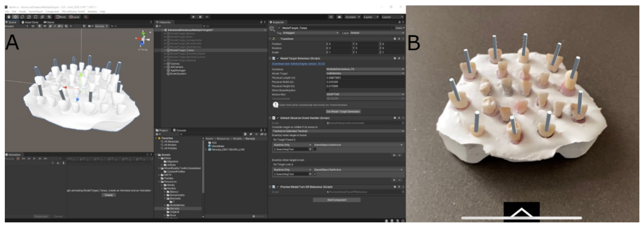Open Cloud services icon

pyautogui.click(x=339, y=17)
